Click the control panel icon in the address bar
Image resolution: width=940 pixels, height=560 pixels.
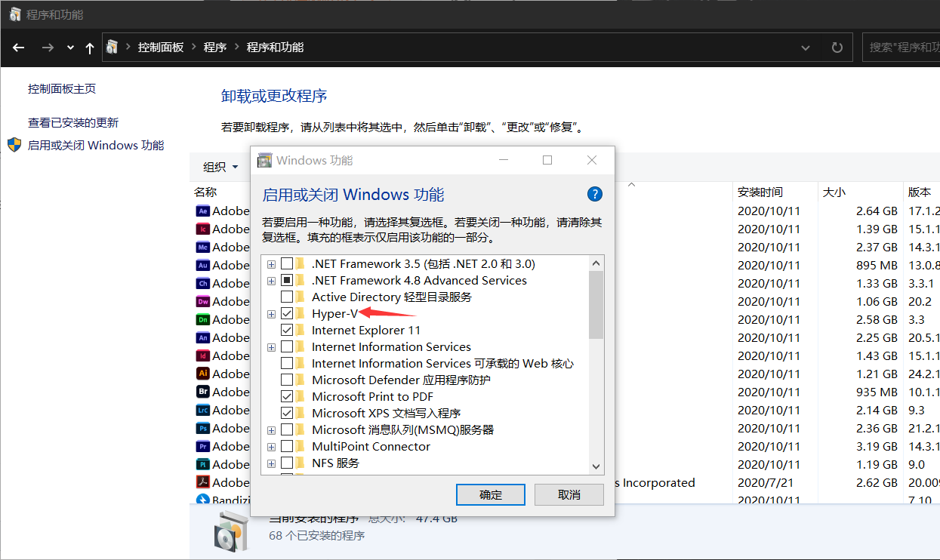pos(112,47)
